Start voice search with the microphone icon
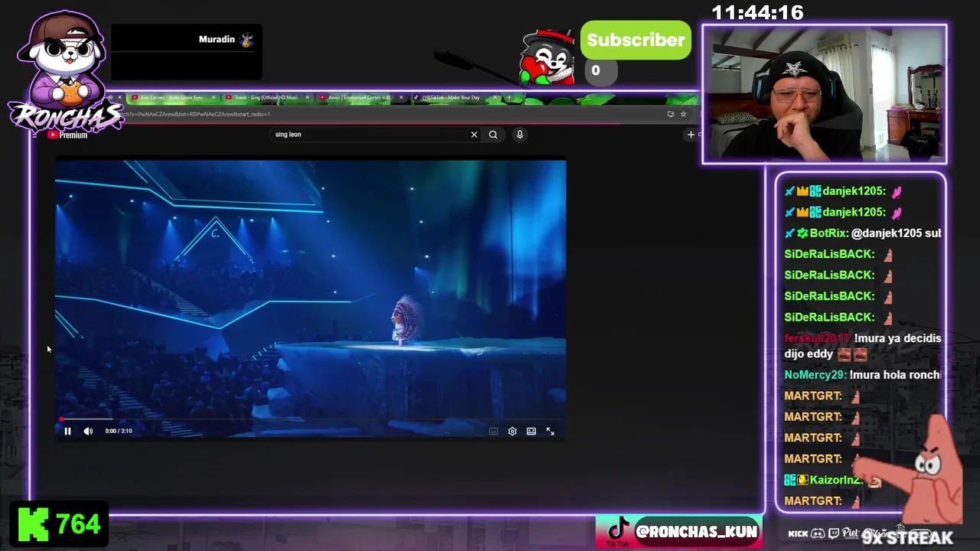Screen dimensions: 980x551 point(520,135)
